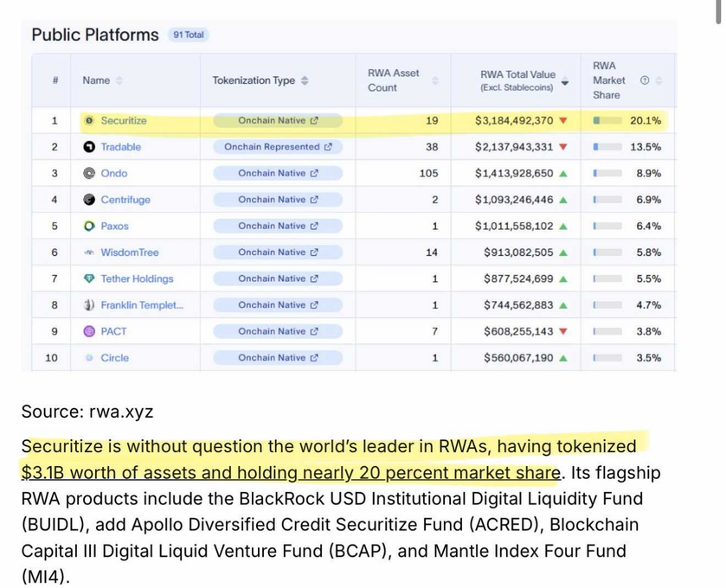Screen dimensions: 726x588
Task: Click the PACT purple logo icon
Action: click(89, 331)
